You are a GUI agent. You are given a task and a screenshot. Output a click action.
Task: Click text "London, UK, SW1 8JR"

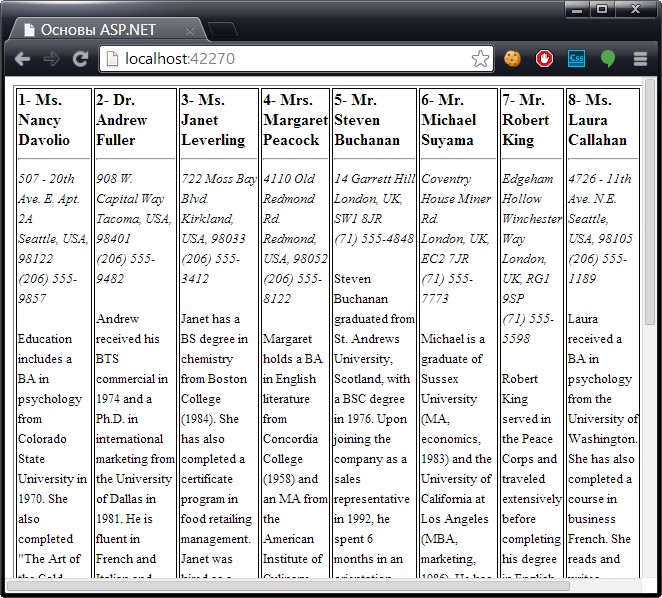point(368,209)
